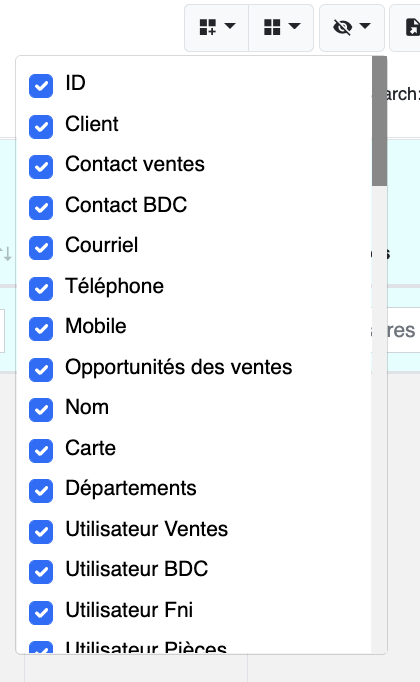Uncheck the Téléphone column checkbox
420x682 pixels.
[41, 289]
